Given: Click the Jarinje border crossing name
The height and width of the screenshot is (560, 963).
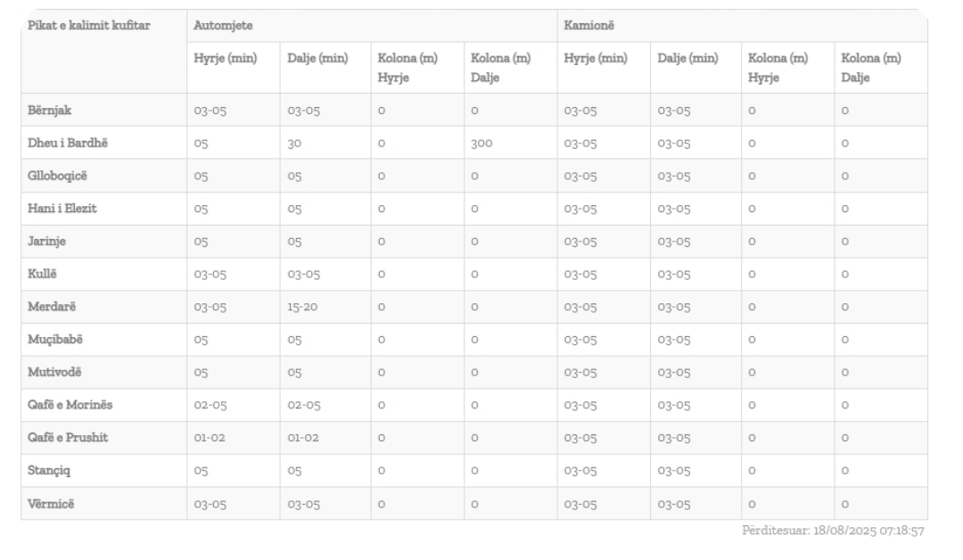Looking at the screenshot, I should click(46, 242).
